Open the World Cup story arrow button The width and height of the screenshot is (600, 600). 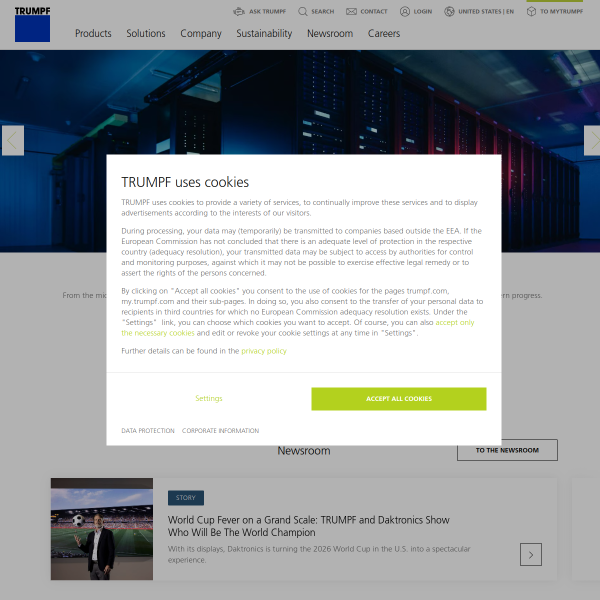(x=531, y=554)
